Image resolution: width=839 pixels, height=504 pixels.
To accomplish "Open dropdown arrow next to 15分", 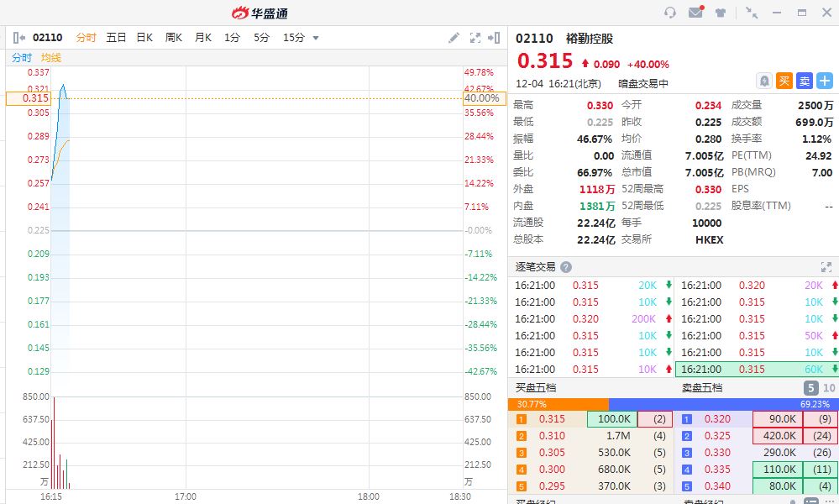I will [x=316, y=38].
